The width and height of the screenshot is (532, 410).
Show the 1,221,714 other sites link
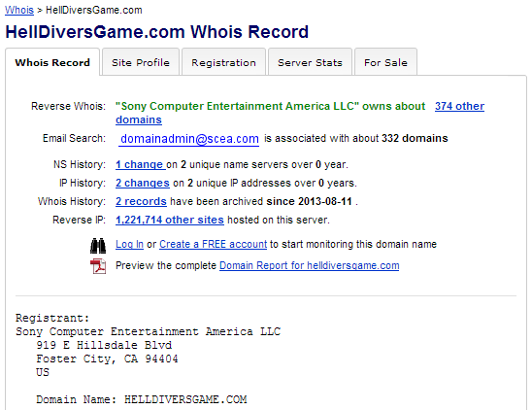(x=170, y=220)
